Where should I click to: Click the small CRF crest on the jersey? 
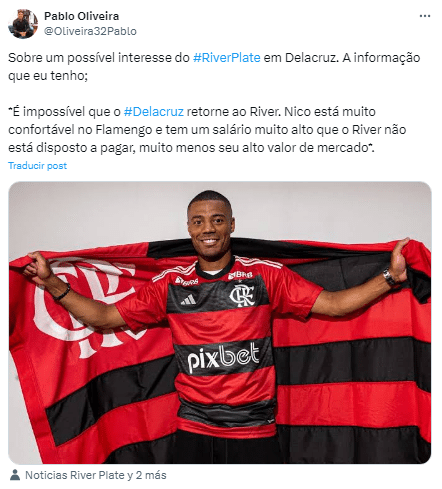242,295
